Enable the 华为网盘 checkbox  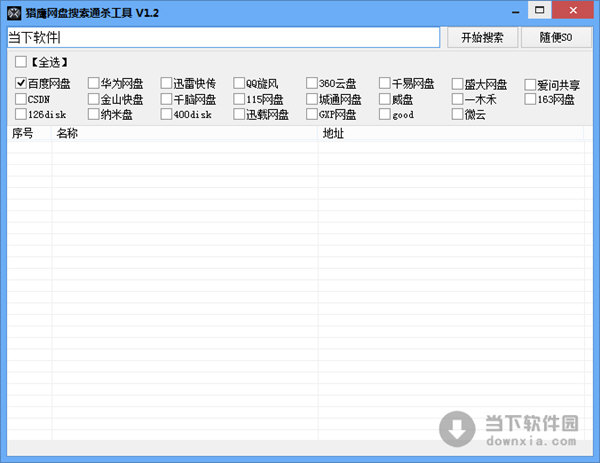coord(93,83)
